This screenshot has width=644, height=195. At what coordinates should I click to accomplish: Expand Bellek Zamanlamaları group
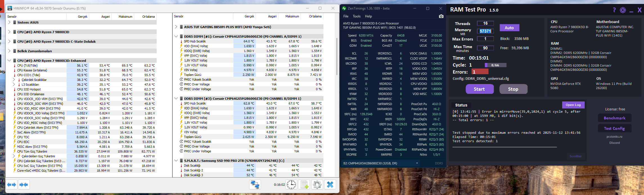tap(9, 51)
